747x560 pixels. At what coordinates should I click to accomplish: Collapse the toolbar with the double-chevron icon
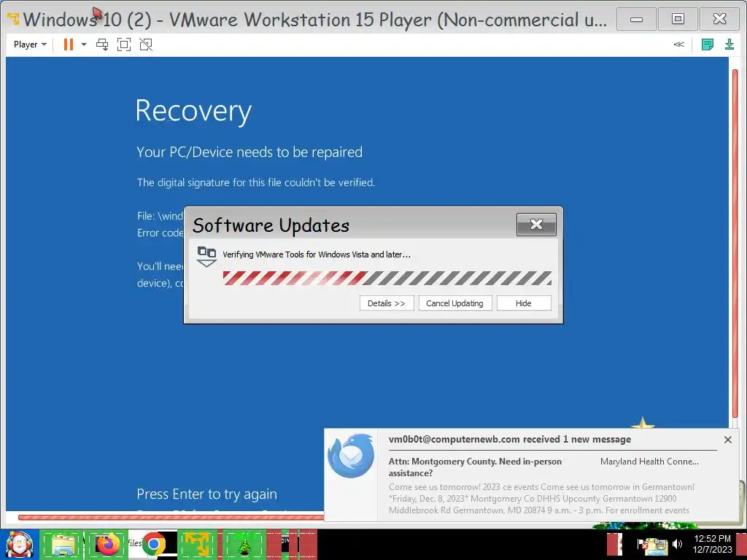click(679, 44)
